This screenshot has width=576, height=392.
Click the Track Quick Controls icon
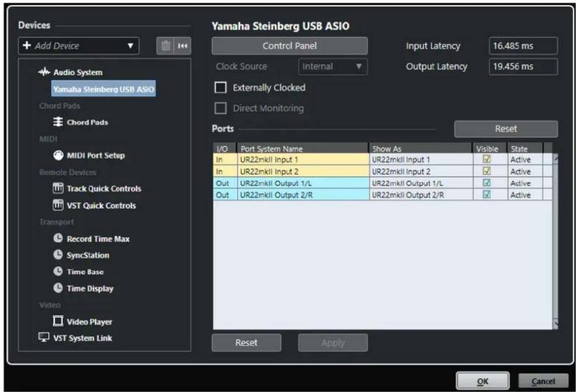pyautogui.click(x=58, y=188)
